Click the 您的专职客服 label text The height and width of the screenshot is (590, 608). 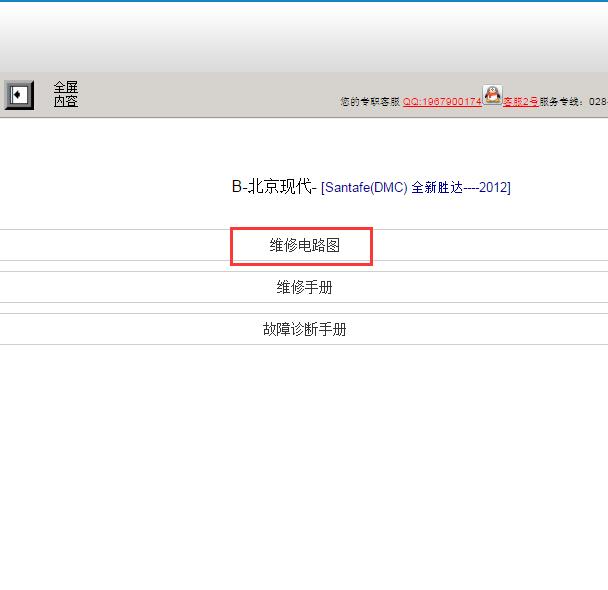[370, 102]
